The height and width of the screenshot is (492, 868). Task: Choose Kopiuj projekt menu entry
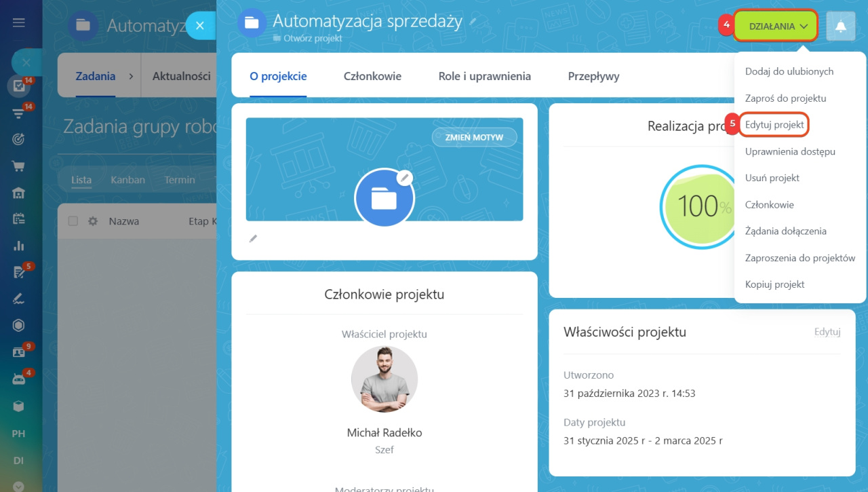click(774, 284)
